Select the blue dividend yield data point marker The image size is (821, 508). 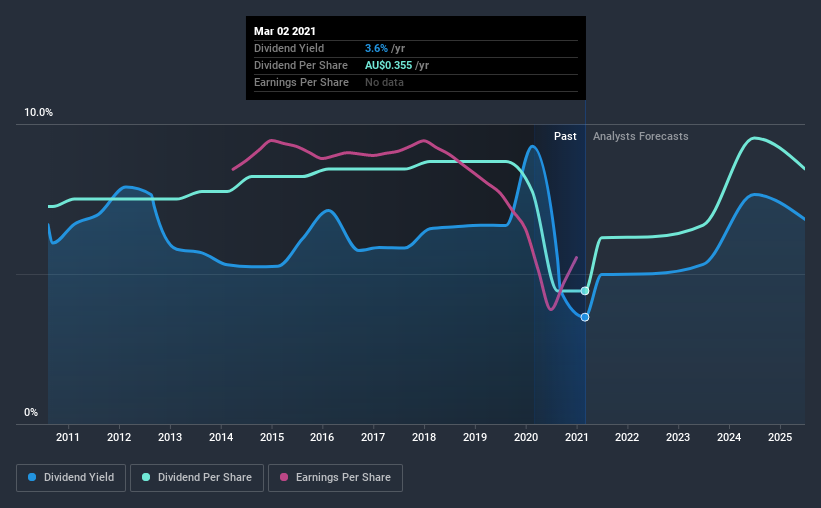pyautogui.click(x=585, y=317)
